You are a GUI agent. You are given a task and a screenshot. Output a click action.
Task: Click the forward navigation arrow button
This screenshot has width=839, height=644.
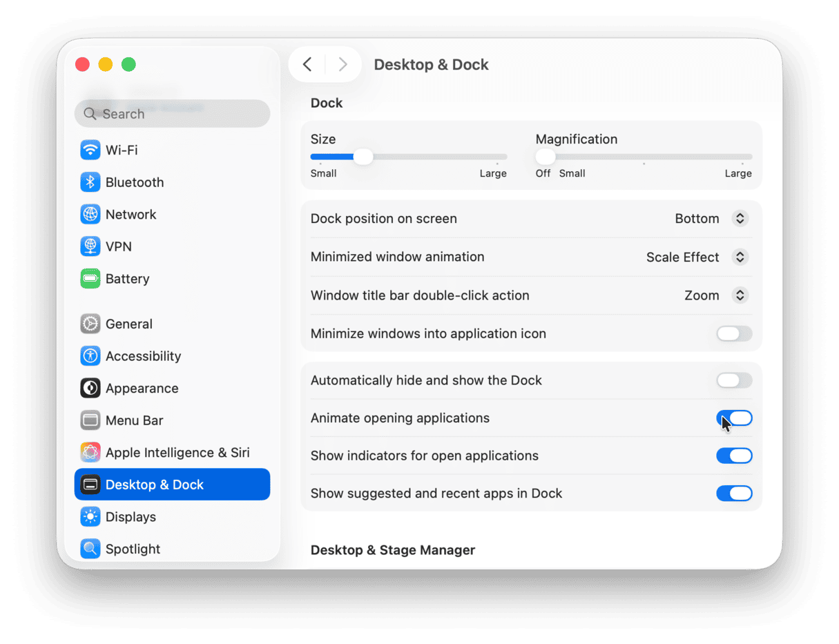tap(343, 65)
